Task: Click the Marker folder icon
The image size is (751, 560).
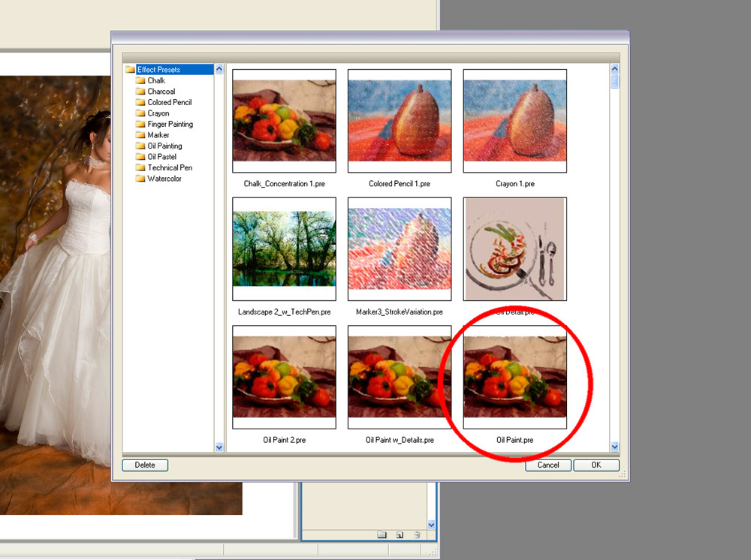Action: pos(140,135)
